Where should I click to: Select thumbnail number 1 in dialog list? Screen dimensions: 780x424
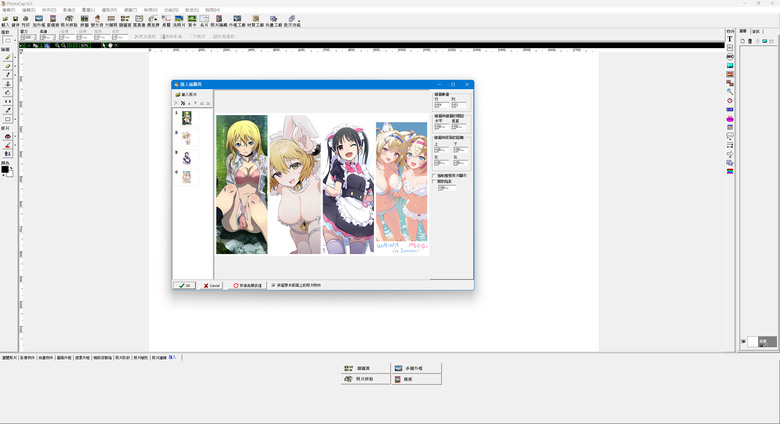click(187, 118)
